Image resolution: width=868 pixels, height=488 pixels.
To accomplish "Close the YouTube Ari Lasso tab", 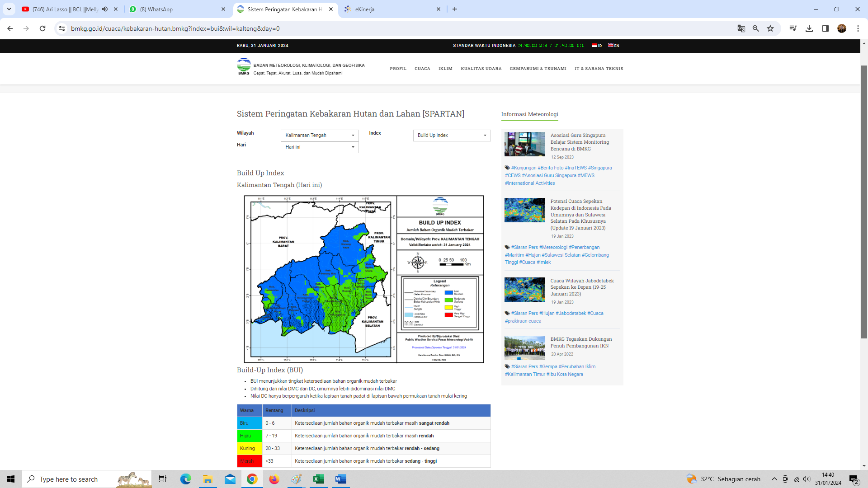I will [116, 9].
